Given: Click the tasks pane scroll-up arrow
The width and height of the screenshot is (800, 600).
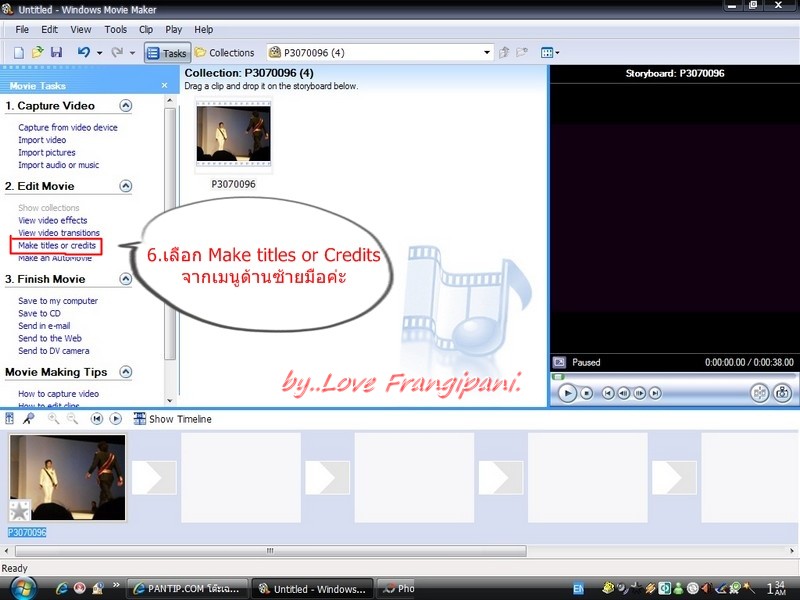Looking at the screenshot, I should 170,101.
